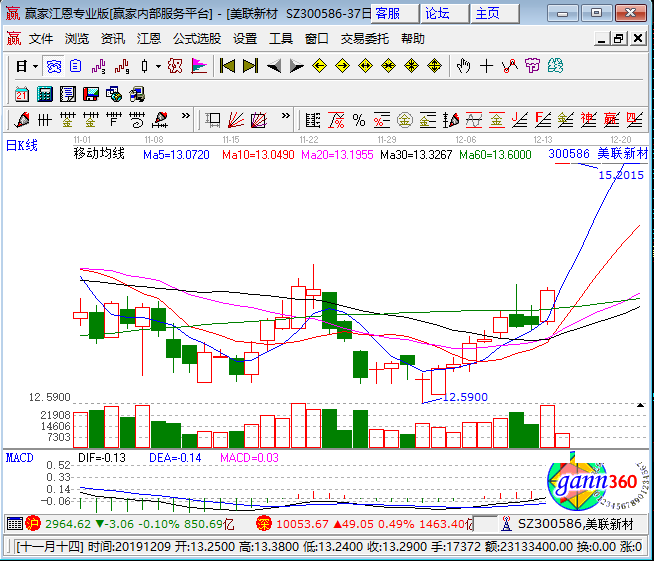Open the 设置 menu

(x=245, y=39)
